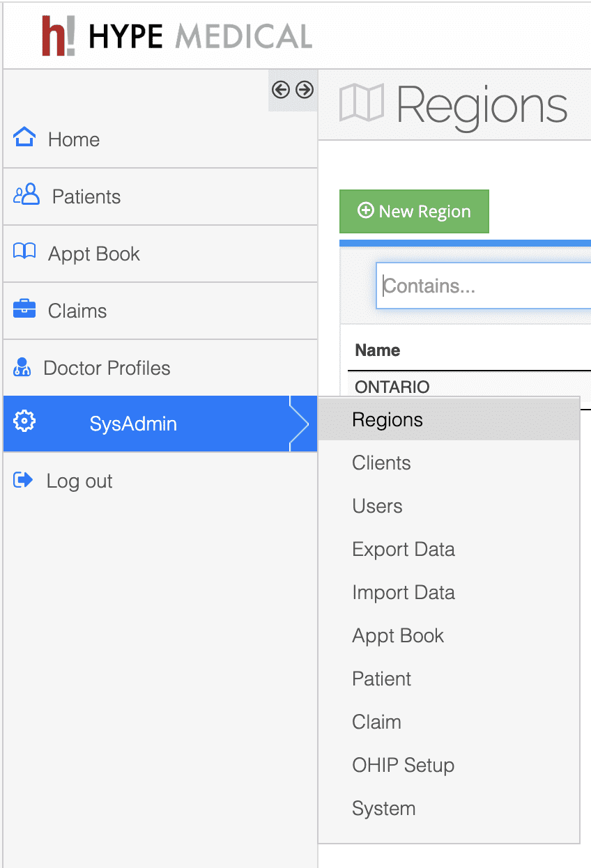This screenshot has width=591, height=868.
Task: Click the Patients people icon
Action: click(26, 194)
